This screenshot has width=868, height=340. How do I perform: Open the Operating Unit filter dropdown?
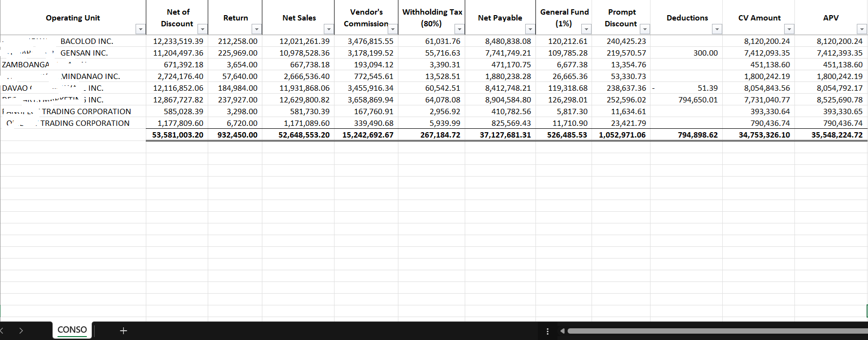(140, 29)
